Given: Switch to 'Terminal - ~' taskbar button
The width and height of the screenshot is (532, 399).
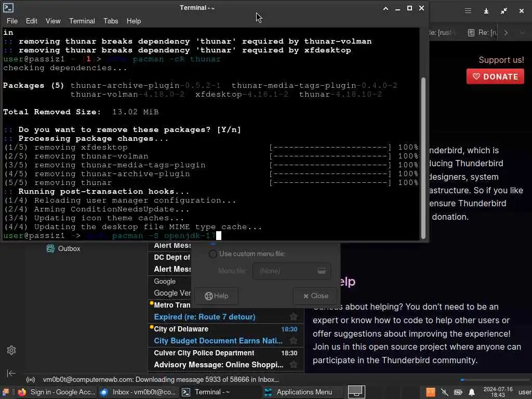Looking at the screenshot, I should (220, 392).
